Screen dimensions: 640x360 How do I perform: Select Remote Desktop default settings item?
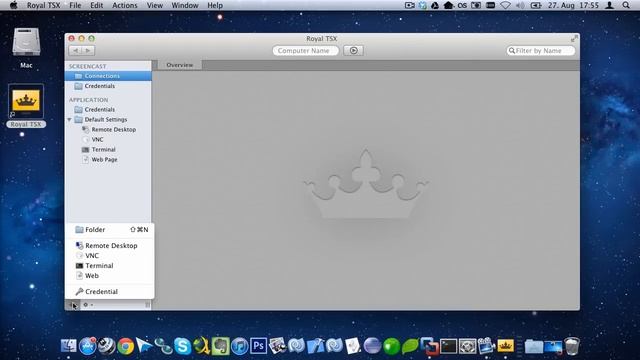point(108,129)
